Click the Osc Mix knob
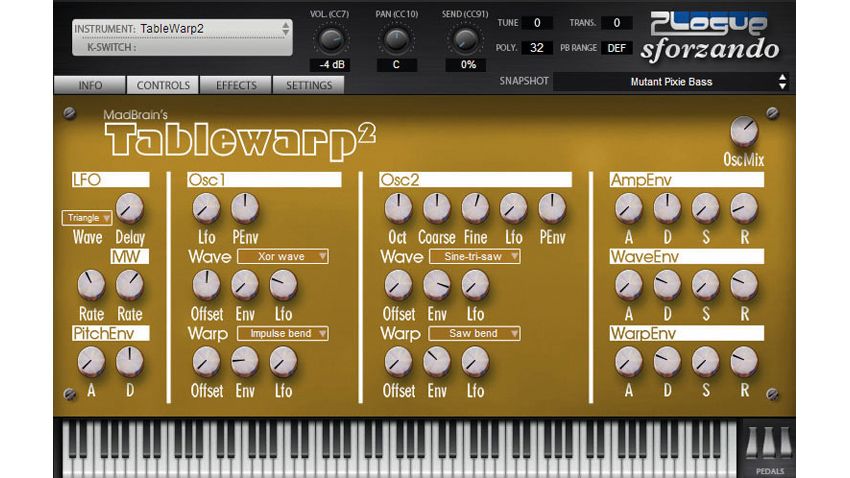The height and width of the screenshot is (478, 850). tap(744, 131)
